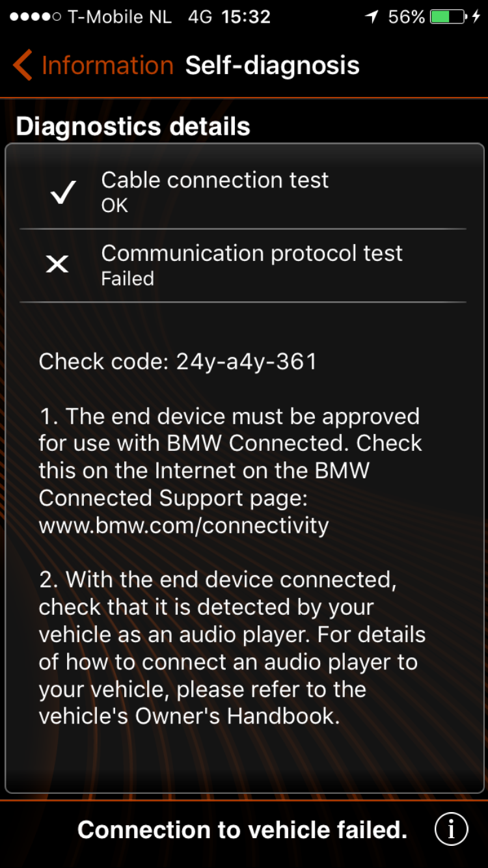Select the Cable connection test row
This screenshot has width=488, height=868.
click(x=243, y=193)
